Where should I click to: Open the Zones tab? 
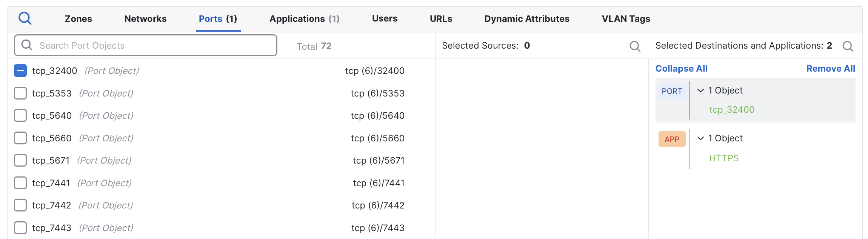(x=78, y=19)
